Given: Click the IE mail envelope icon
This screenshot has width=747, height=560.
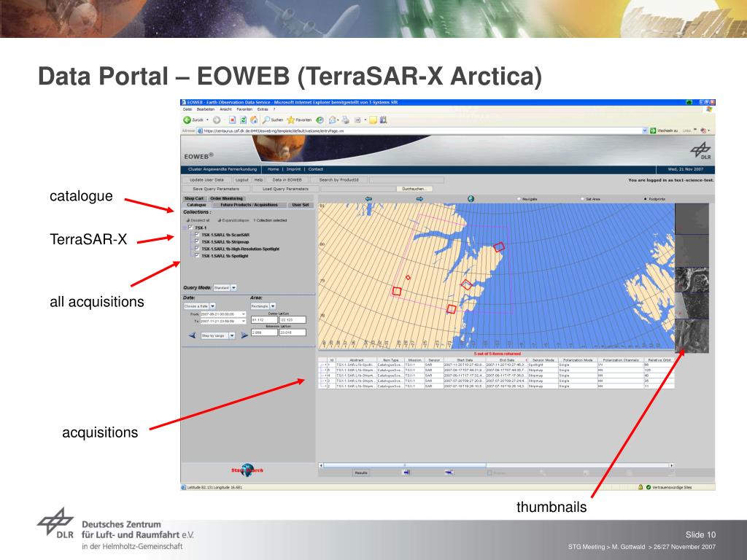Looking at the screenshot, I should pyautogui.click(x=333, y=120).
